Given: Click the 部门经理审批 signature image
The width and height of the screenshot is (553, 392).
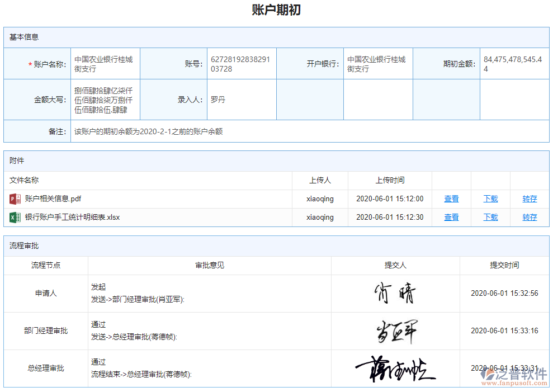Looking at the screenshot, I should 396,331.
